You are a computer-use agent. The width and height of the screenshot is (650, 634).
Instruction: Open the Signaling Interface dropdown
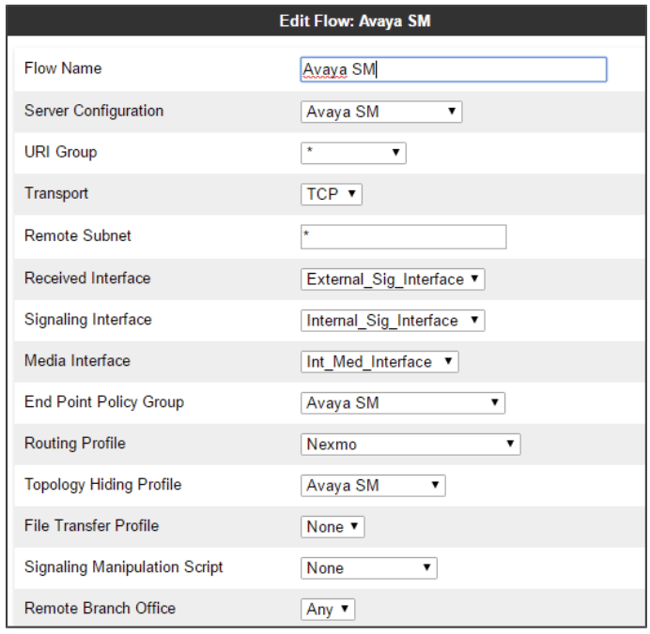point(393,321)
